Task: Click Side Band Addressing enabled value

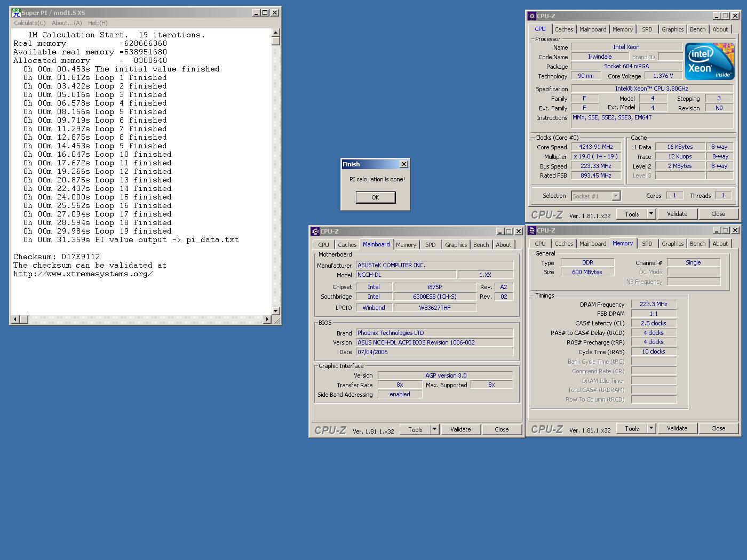Action: (x=400, y=394)
